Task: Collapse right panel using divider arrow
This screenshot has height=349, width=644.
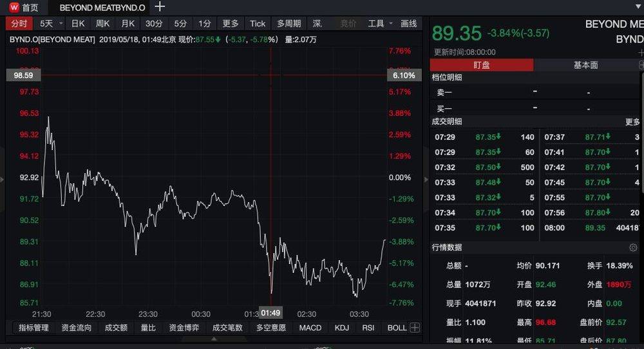Action: coord(426,180)
